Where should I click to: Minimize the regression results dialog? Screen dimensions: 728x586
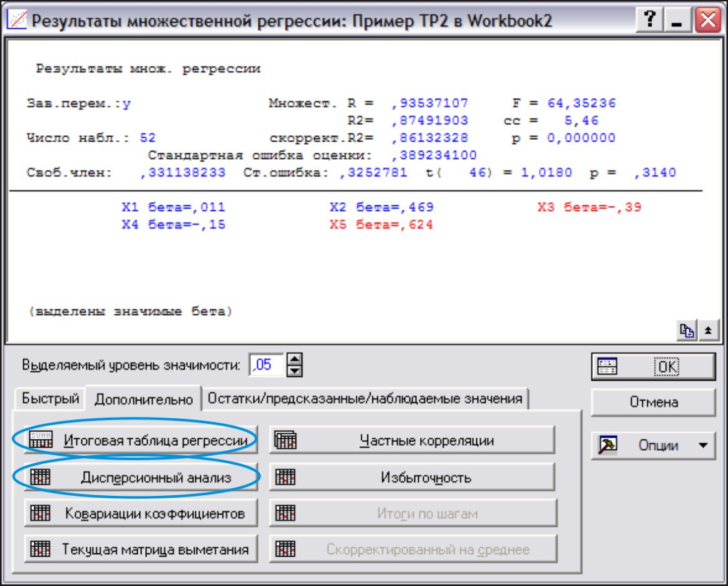point(677,20)
